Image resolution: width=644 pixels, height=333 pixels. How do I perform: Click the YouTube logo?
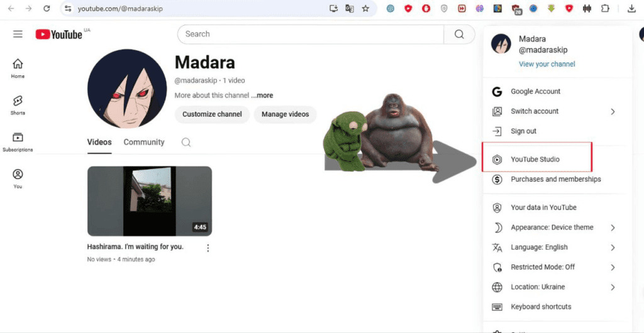point(58,35)
